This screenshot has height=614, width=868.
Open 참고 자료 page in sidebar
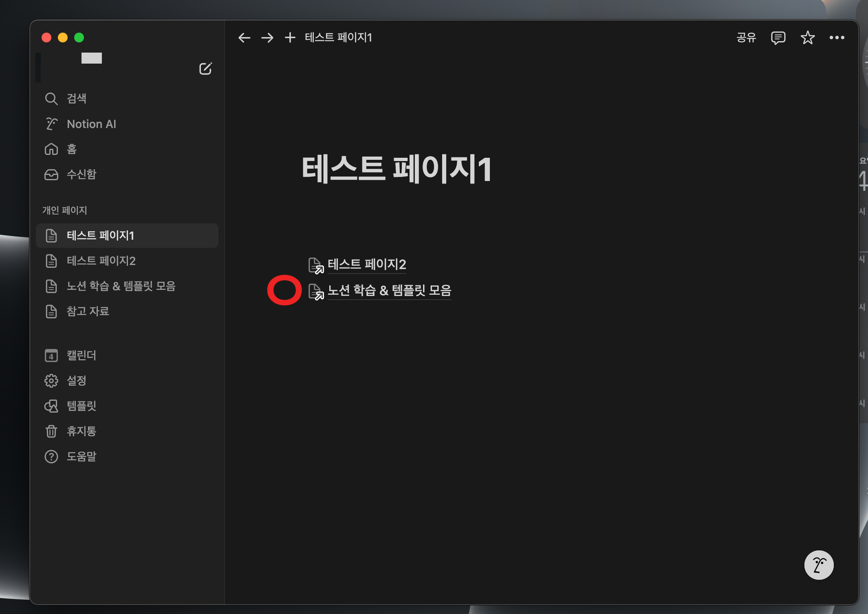pos(88,311)
